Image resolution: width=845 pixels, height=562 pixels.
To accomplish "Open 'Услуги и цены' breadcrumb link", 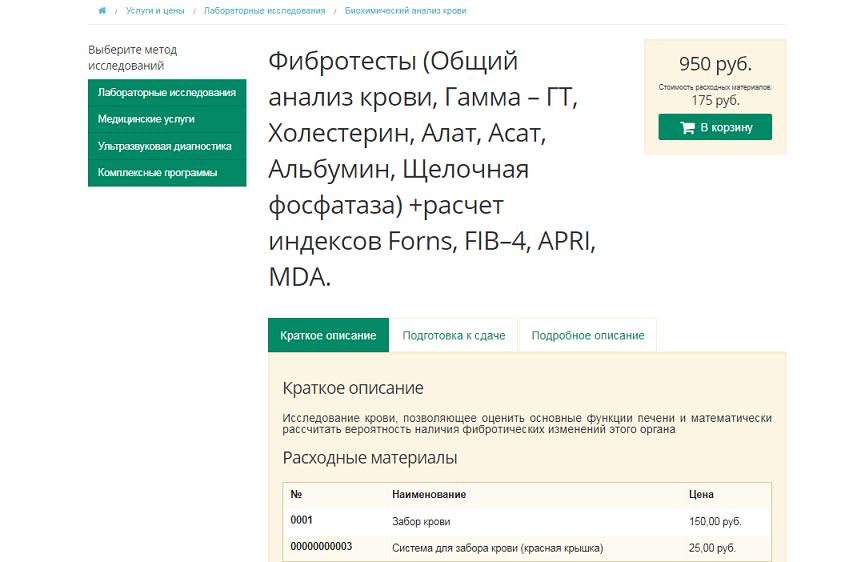I will click(x=155, y=11).
